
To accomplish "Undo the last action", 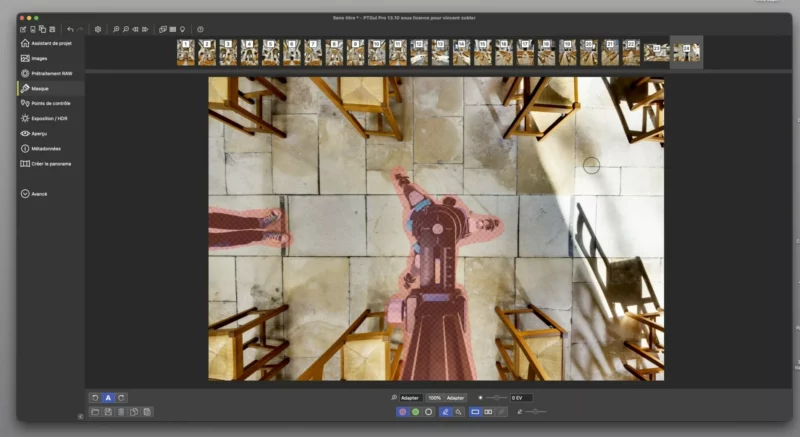I will 70,30.
